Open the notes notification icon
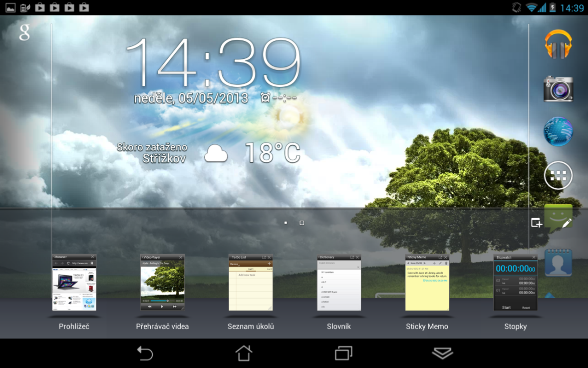 (x=25, y=7)
